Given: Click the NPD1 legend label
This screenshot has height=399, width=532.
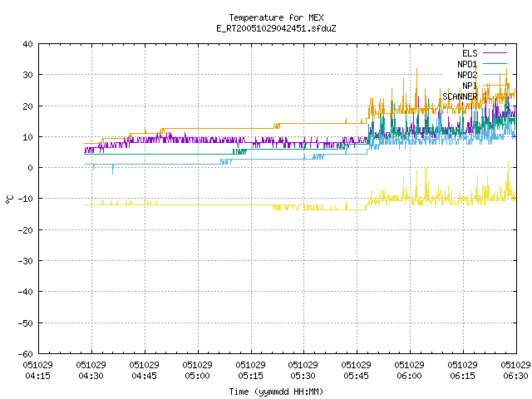Looking at the screenshot, I should click(467, 64).
